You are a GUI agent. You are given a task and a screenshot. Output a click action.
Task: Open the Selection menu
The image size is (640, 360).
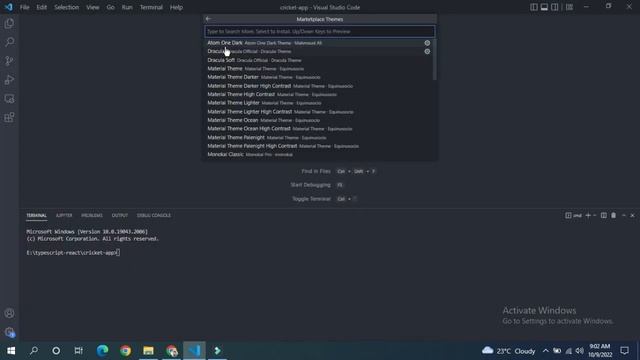[x=67, y=7]
